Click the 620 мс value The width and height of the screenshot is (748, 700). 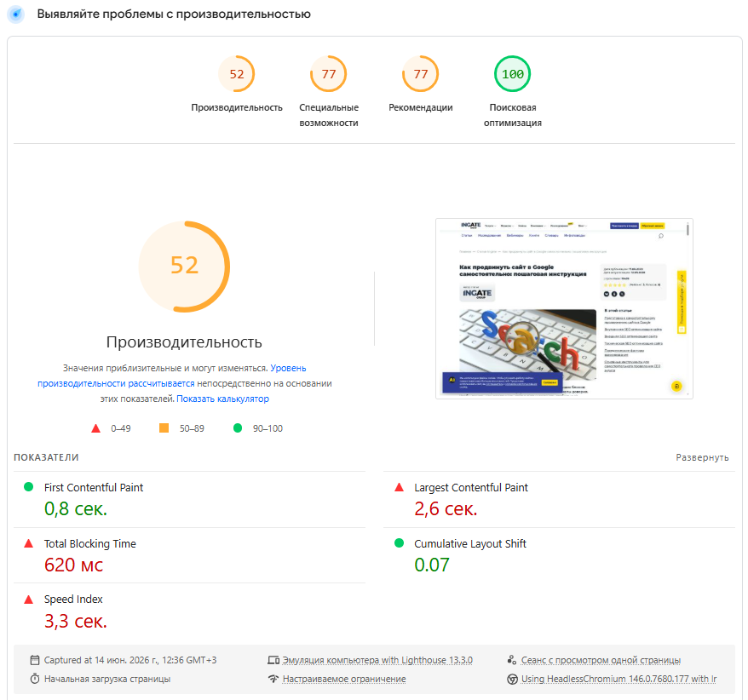pyautogui.click(x=73, y=565)
